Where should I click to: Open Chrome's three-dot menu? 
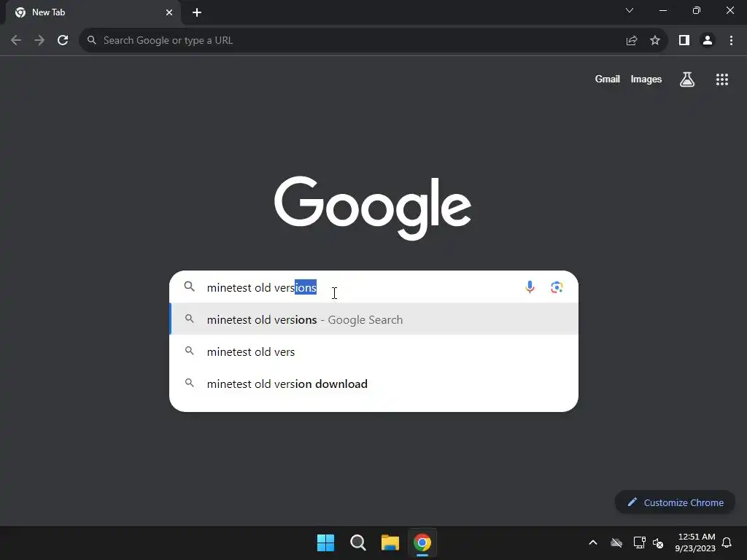(x=731, y=41)
